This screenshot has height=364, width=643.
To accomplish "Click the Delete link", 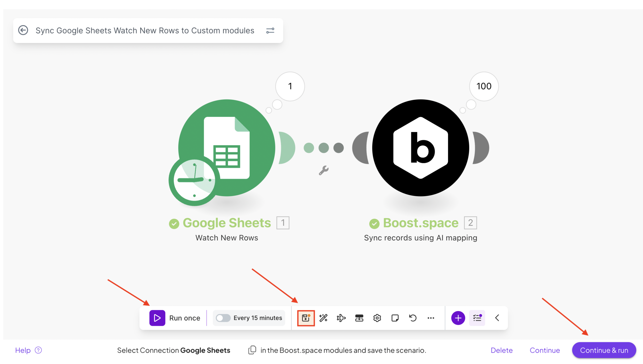I will (x=501, y=350).
